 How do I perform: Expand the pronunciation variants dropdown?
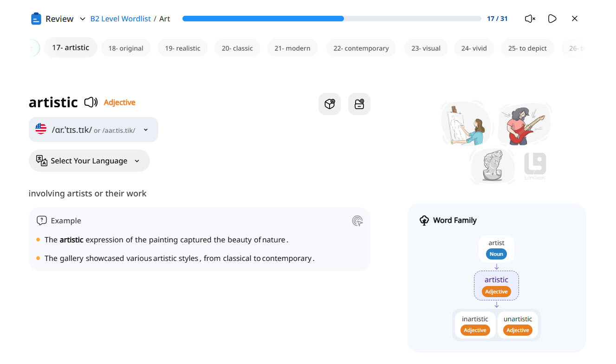[x=146, y=130]
